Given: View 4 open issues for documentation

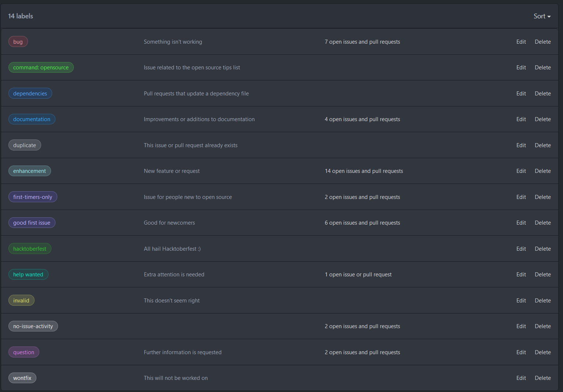Looking at the screenshot, I should point(362,119).
